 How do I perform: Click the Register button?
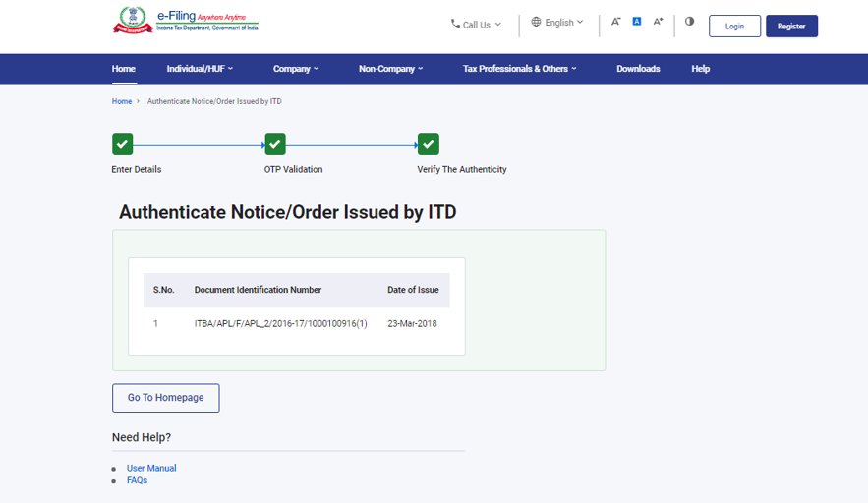791,27
